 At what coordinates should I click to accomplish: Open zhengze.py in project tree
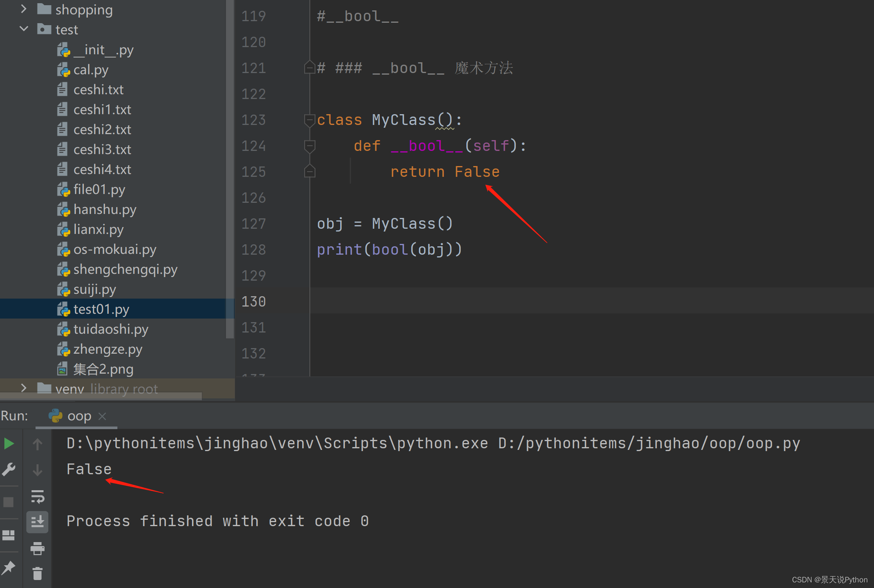click(x=108, y=349)
